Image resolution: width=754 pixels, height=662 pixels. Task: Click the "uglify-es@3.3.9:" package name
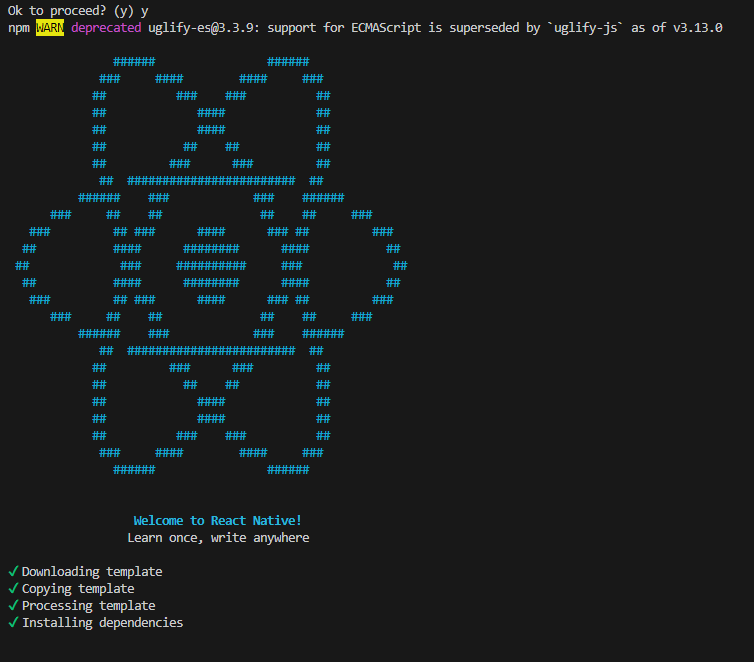click(204, 28)
